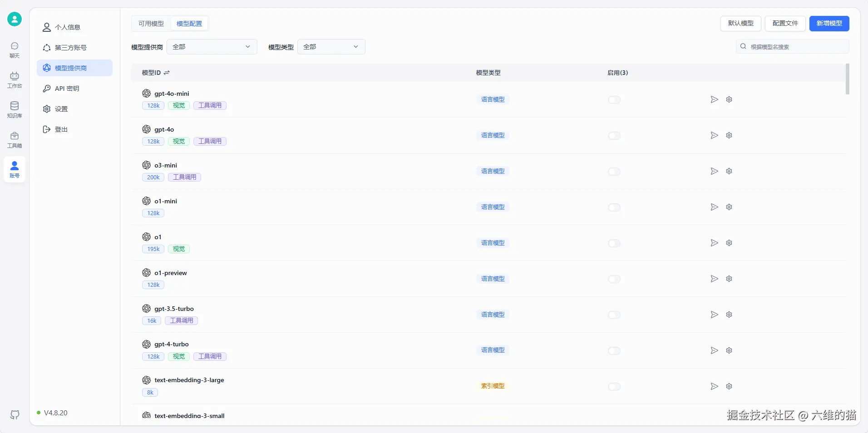The width and height of the screenshot is (868, 433).
Task: Click the V4.8.20 version label
Action: click(x=55, y=413)
